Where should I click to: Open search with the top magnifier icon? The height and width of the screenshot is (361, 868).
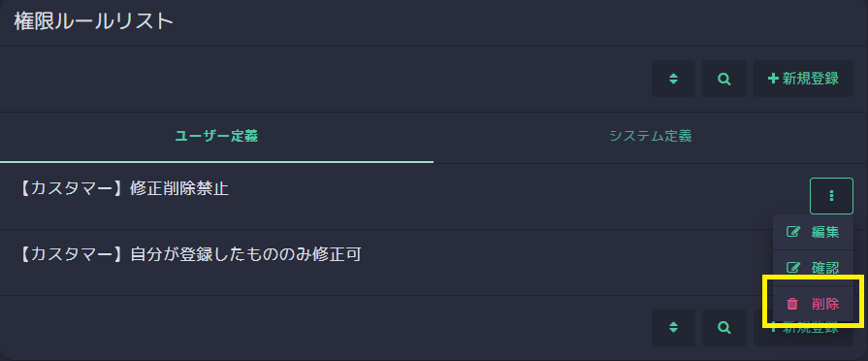pyautogui.click(x=724, y=79)
